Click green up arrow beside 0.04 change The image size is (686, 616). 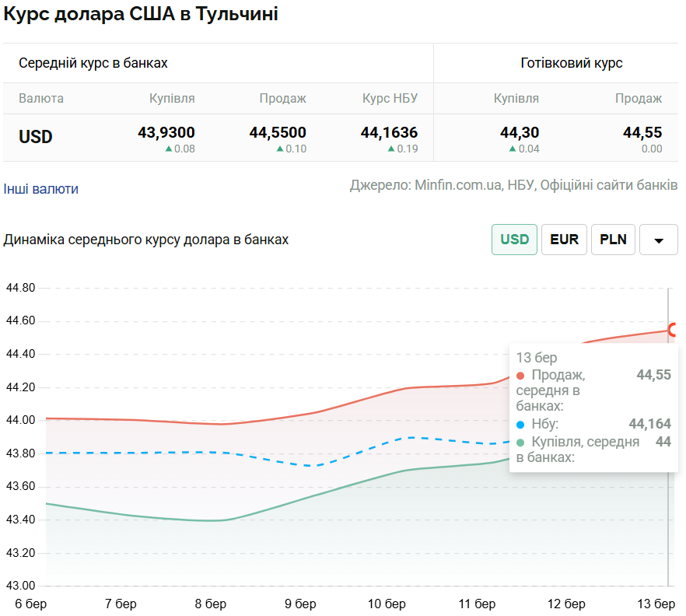click(x=513, y=149)
